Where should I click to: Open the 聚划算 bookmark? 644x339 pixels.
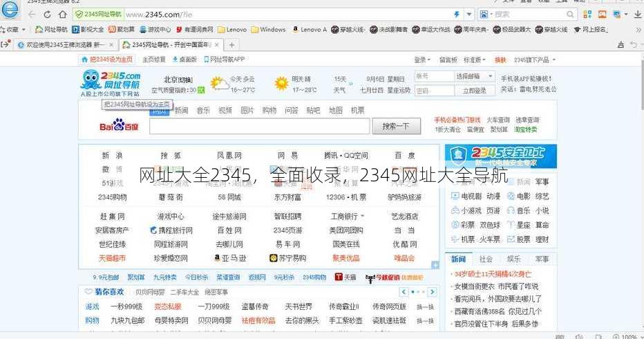pos(121,30)
